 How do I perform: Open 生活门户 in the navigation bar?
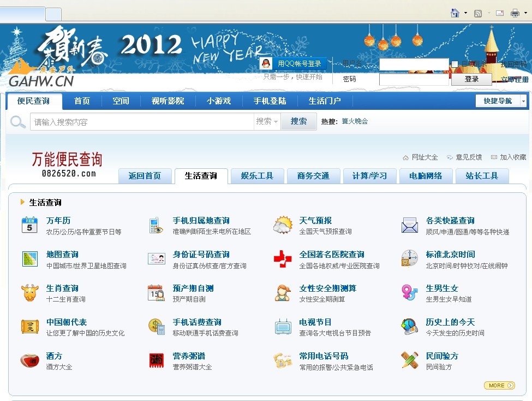[x=325, y=101]
